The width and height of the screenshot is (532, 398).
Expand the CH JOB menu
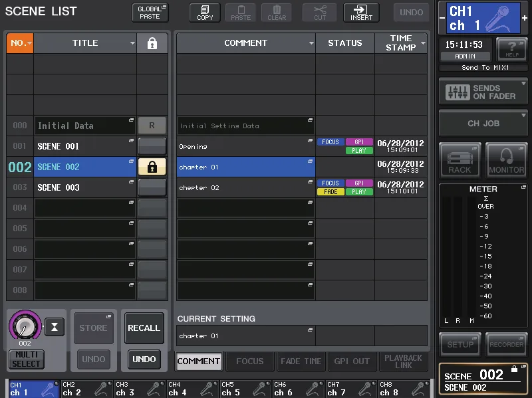[483, 124]
